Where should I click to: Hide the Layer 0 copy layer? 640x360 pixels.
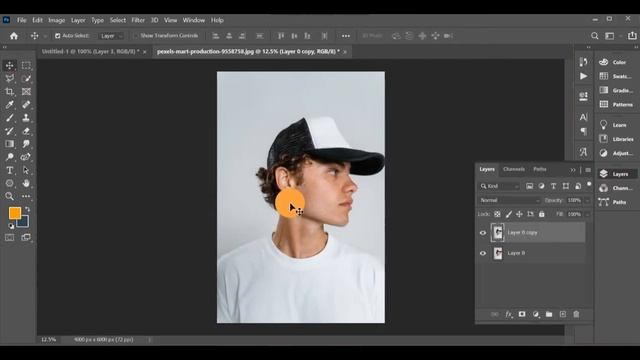[483, 233]
